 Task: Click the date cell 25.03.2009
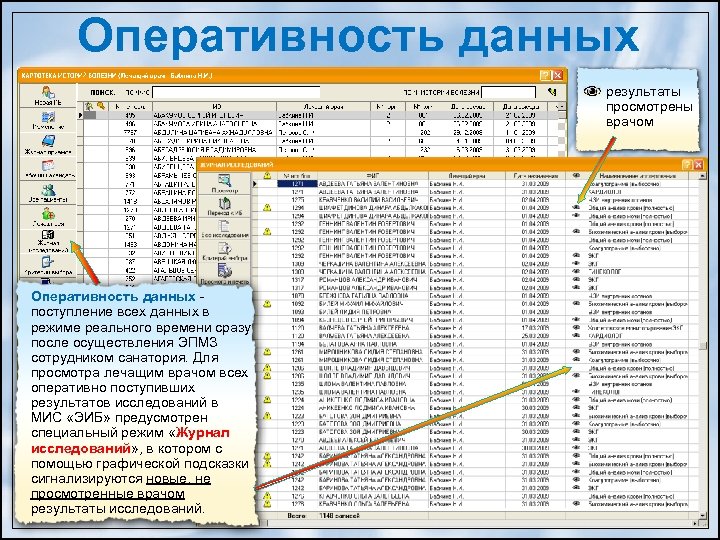[536, 336]
